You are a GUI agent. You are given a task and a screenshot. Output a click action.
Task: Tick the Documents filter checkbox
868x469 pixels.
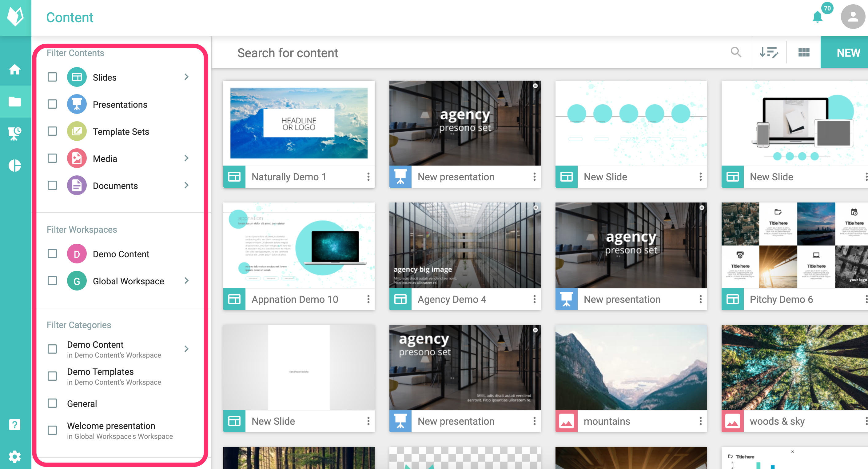pyautogui.click(x=52, y=185)
